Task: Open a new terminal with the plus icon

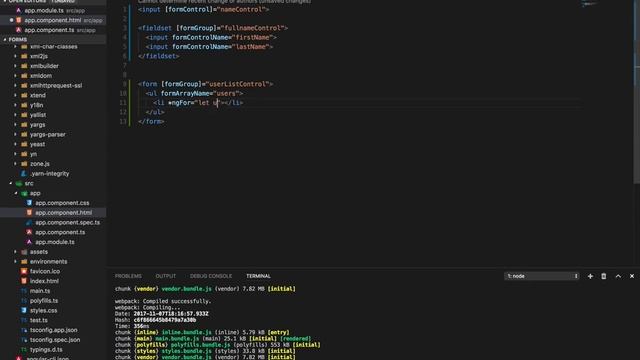Action: tap(590, 276)
